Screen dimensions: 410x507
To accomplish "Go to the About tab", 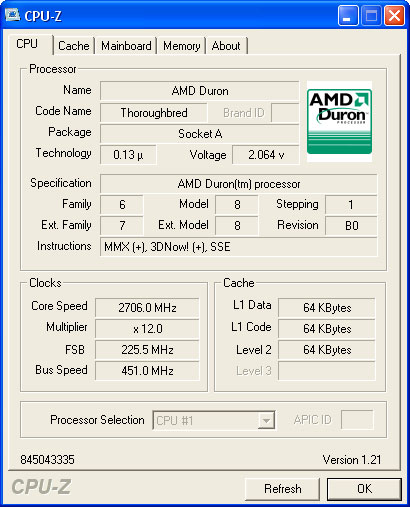I will coord(226,46).
